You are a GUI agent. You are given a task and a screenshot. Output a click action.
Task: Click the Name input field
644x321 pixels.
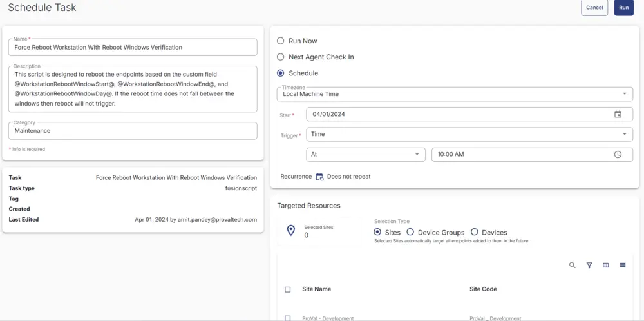tap(133, 47)
